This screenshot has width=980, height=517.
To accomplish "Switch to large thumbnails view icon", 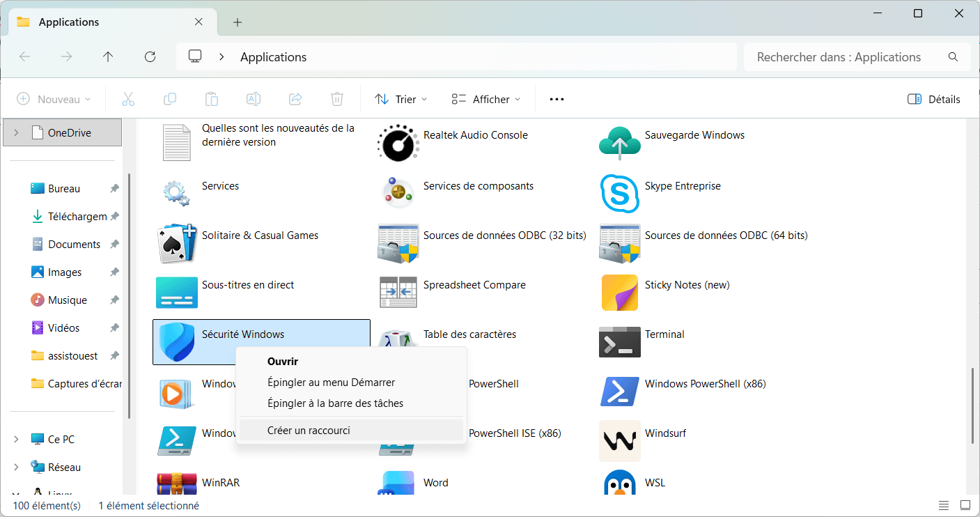I will pos(965,506).
